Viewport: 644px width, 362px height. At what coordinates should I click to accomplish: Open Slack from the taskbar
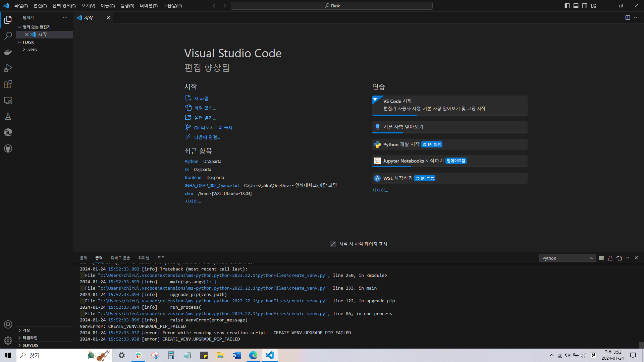tap(138, 355)
